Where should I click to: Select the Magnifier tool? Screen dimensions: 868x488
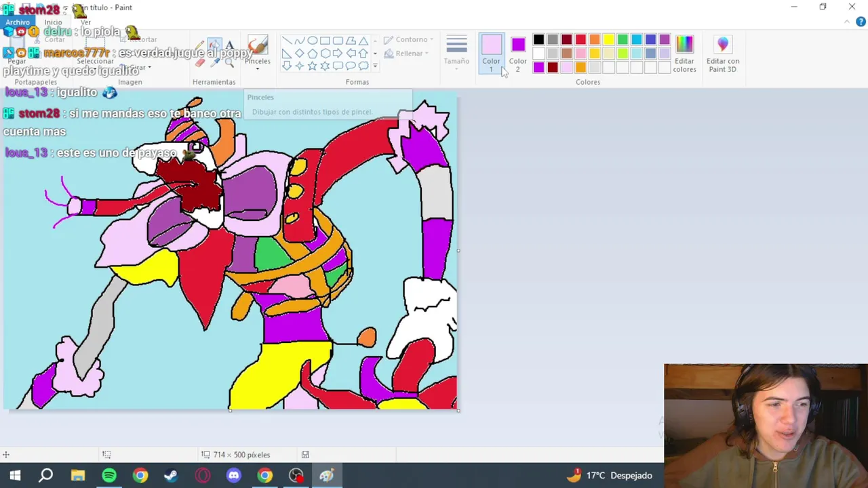pos(229,62)
